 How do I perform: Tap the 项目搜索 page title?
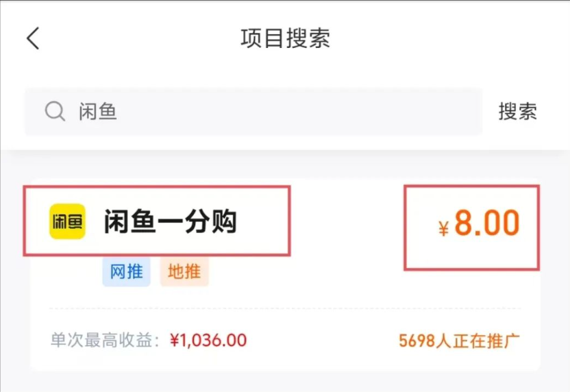point(286,38)
